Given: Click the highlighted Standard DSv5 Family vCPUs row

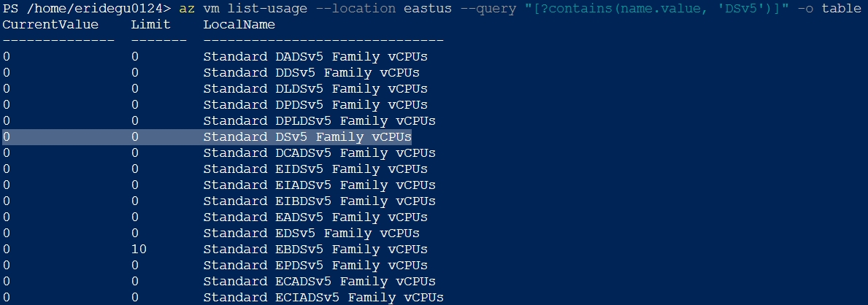Looking at the screenshot, I should [x=307, y=137].
